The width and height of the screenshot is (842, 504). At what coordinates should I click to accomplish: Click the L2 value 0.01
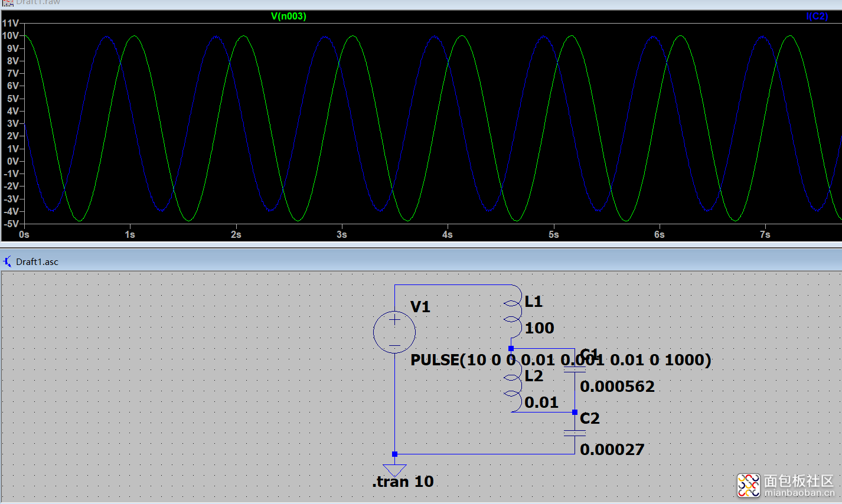pyautogui.click(x=541, y=402)
